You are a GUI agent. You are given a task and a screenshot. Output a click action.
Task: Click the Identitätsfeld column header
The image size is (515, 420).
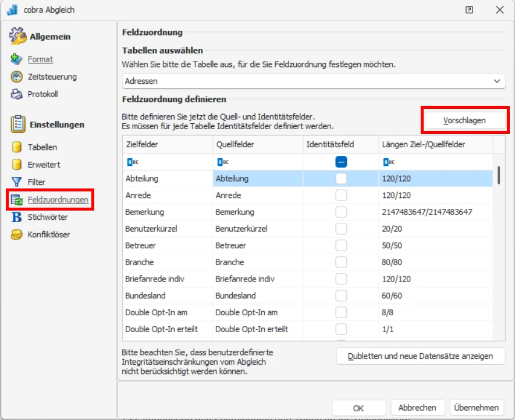341,144
